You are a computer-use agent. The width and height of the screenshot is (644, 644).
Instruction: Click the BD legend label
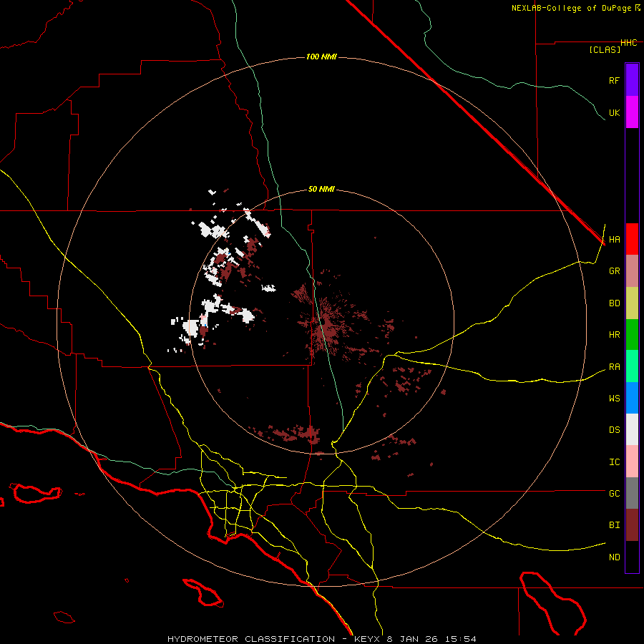(614, 303)
